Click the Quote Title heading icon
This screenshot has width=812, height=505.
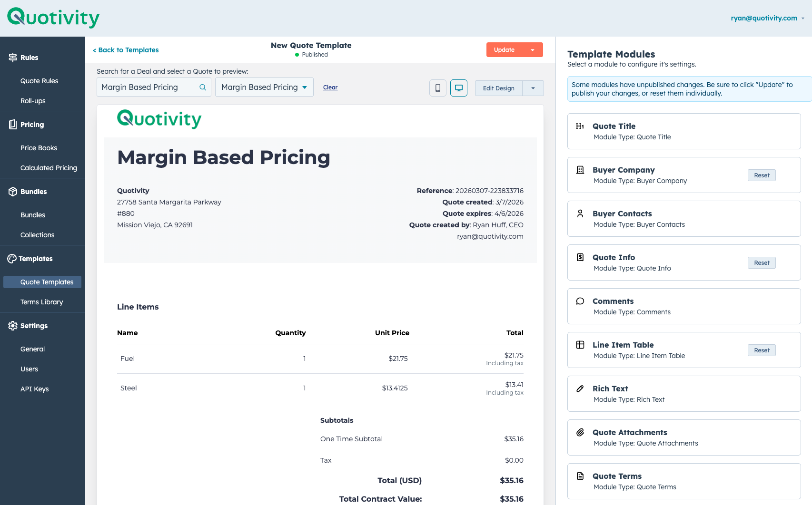point(580,126)
